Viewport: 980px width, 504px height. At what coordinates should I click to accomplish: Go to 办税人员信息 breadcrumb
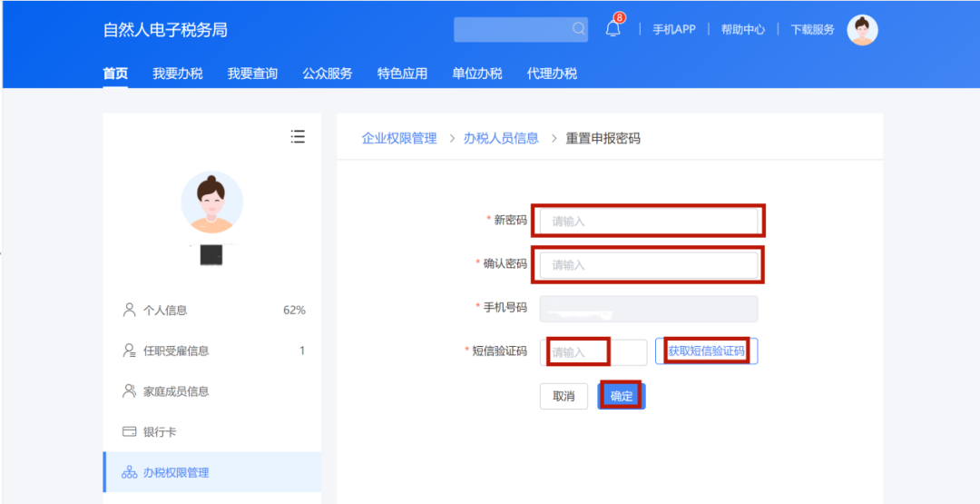click(x=501, y=138)
